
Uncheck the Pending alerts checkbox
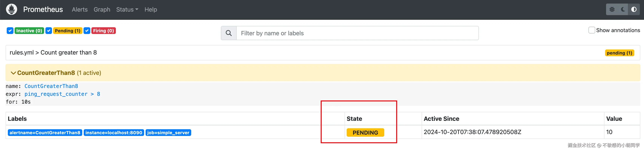pyautogui.click(x=49, y=31)
